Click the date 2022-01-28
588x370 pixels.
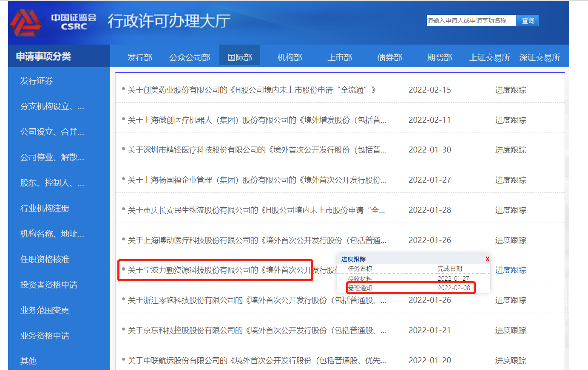(x=430, y=210)
